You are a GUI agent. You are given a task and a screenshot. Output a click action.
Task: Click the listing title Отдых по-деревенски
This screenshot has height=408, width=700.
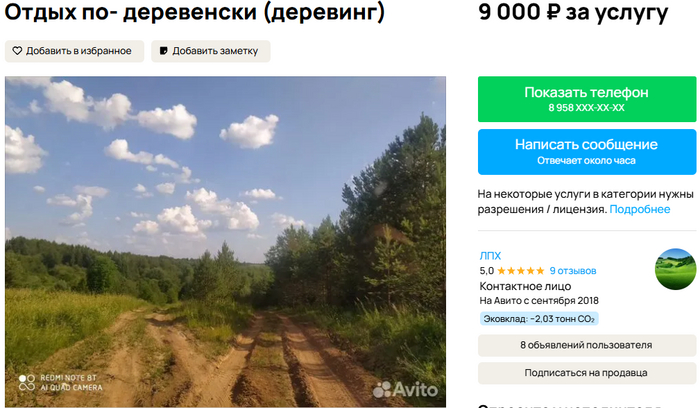pos(195,12)
